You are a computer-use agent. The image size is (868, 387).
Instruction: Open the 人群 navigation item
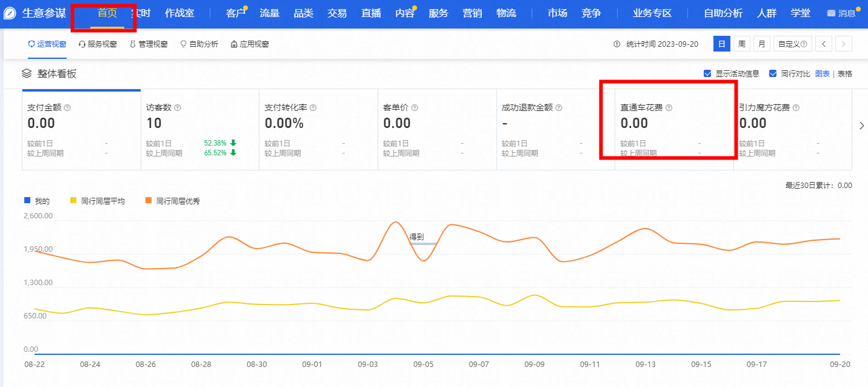[x=767, y=13]
